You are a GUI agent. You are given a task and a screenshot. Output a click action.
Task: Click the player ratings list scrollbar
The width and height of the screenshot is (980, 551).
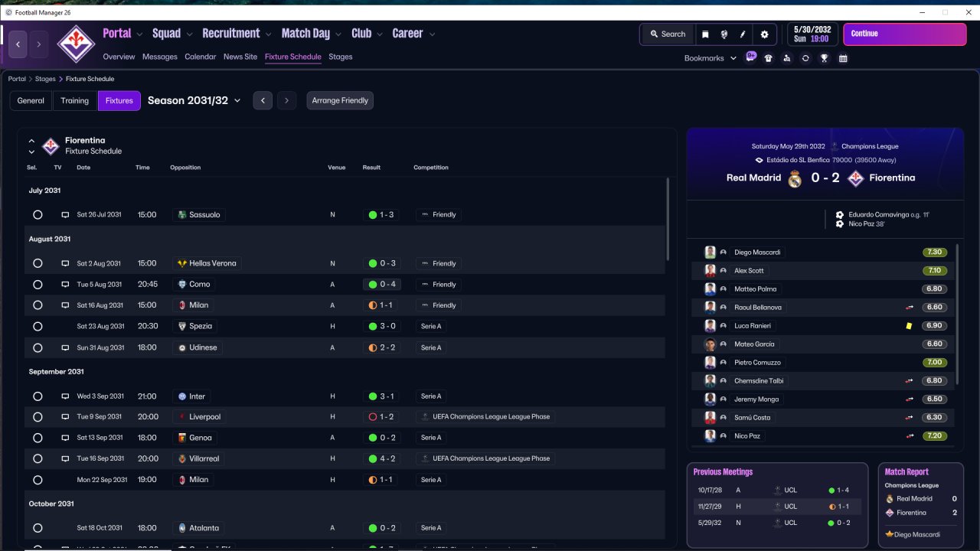(957, 314)
